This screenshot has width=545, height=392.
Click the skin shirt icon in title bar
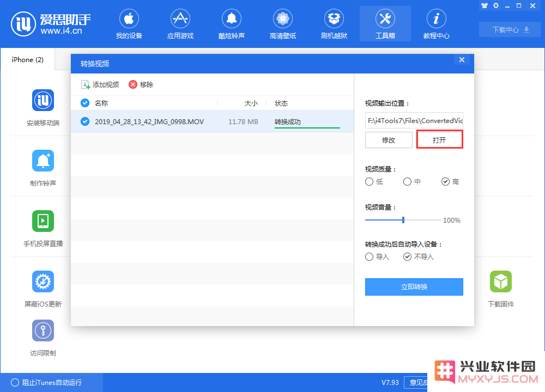(485, 5)
